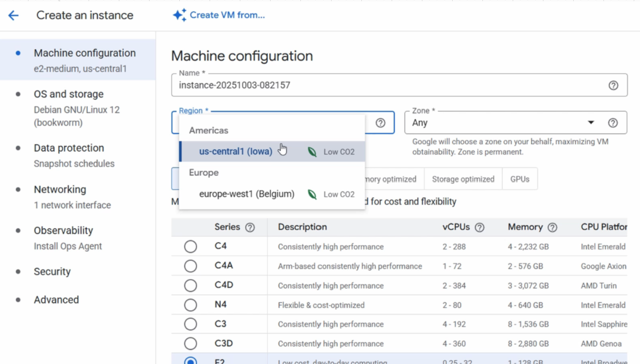This screenshot has height=364, width=640.
Task: Open vCPUs column help icon
Action: pos(479,227)
